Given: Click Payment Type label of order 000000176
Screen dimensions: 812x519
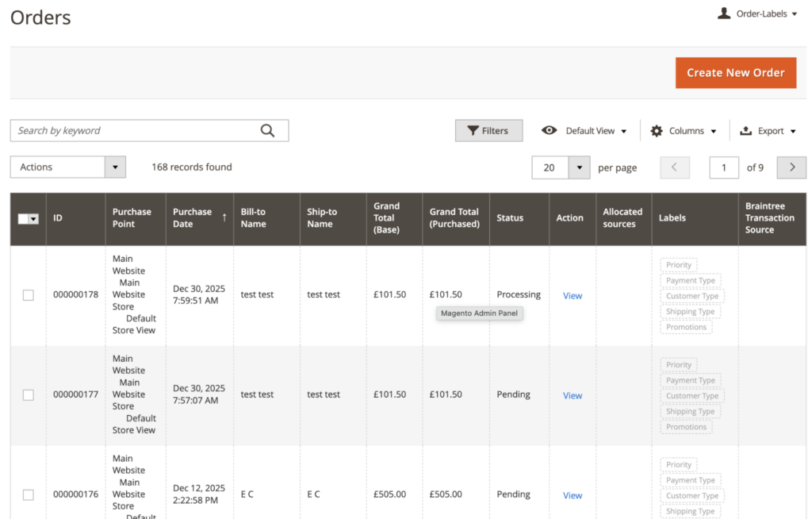Looking at the screenshot, I should point(691,480).
